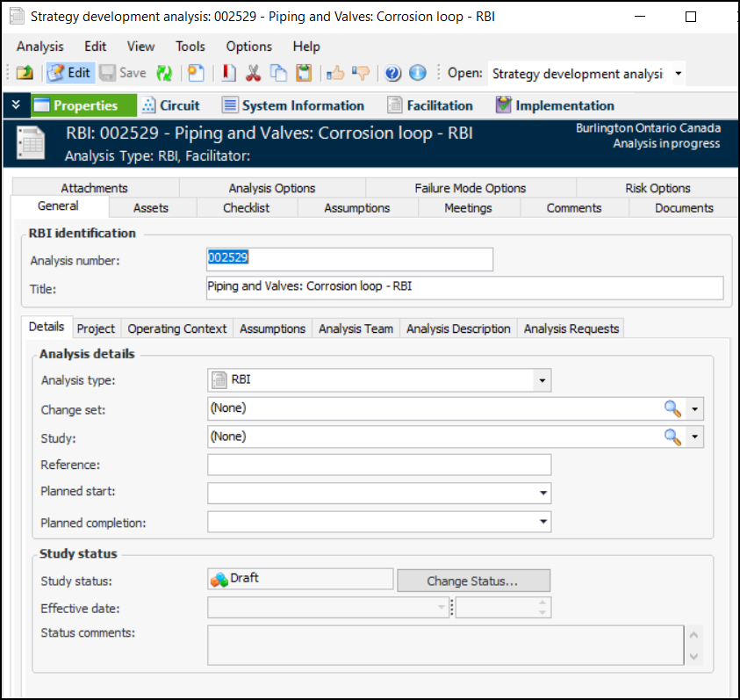Collapse the navigation bar with double chevron
The height and width of the screenshot is (700, 740).
coord(16,105)
